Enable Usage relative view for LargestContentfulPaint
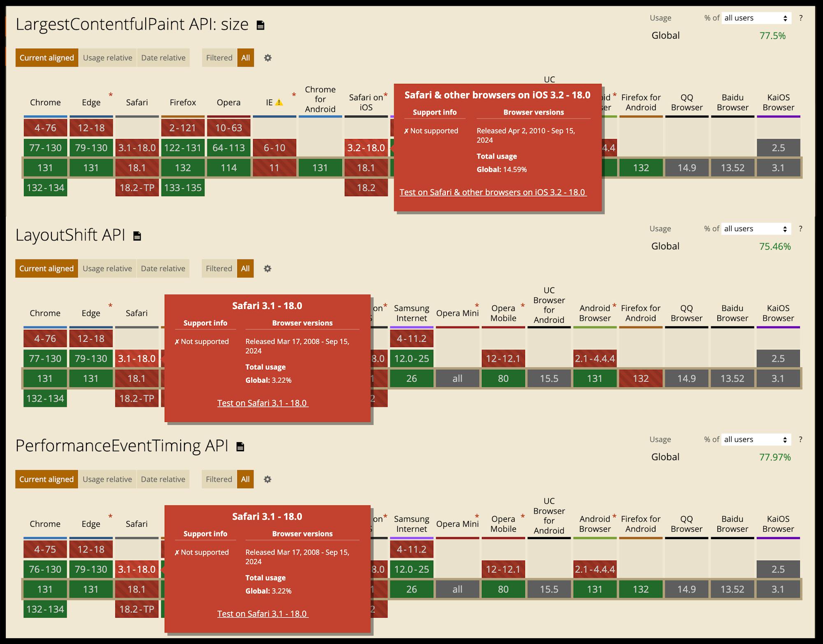 coord(107,58)
